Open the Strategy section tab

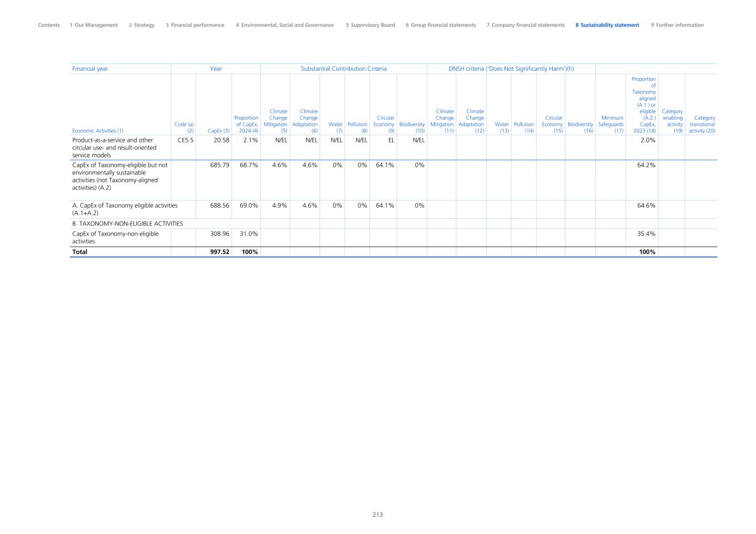(142, 25)
